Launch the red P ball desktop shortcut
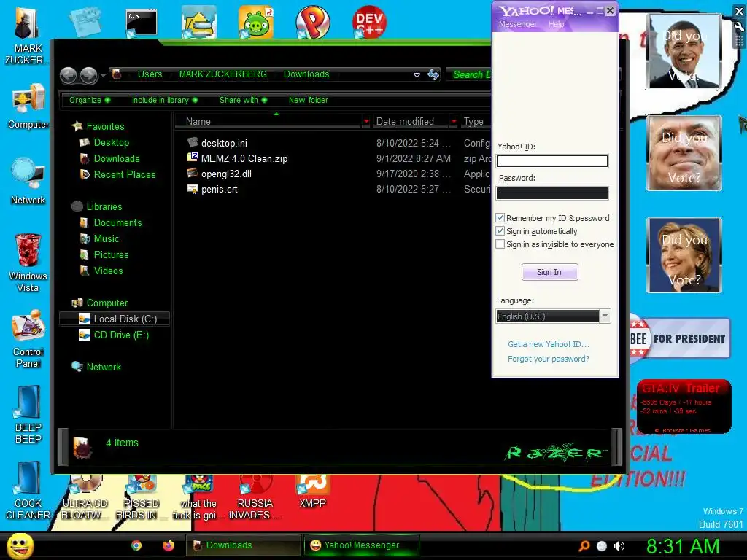This screenshot has height=560, width=747. (312, 23)
